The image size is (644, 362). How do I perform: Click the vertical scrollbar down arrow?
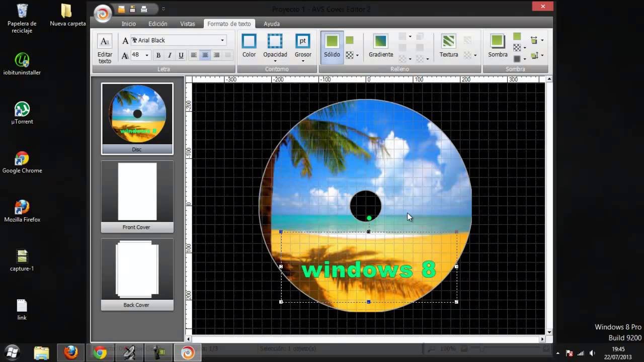tap(549, 332)
